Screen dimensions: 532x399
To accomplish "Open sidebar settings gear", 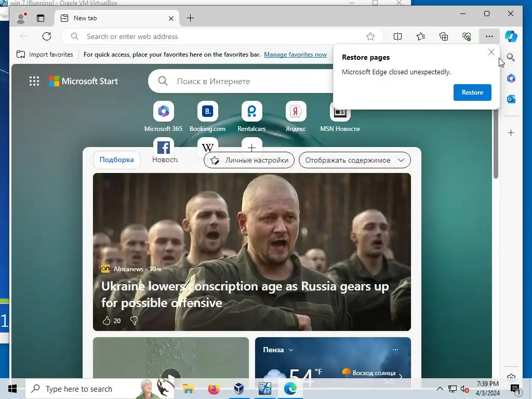I will point(511,376).
